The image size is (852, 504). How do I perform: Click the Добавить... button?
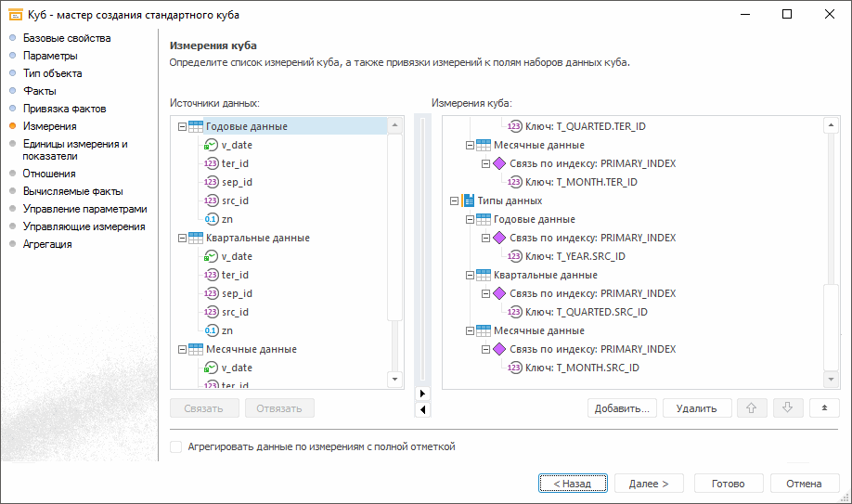pyautogui.click(x=623, y=407)
